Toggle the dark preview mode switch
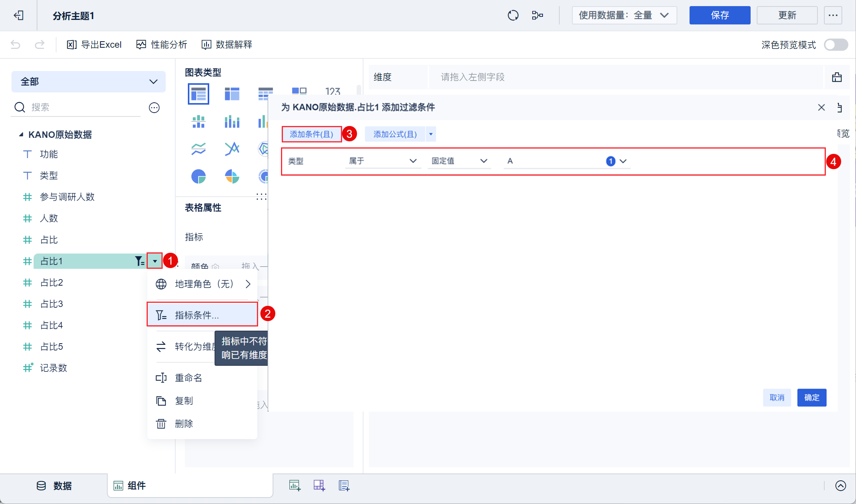Screen dimensions: 856x504 tap(835, 45)
